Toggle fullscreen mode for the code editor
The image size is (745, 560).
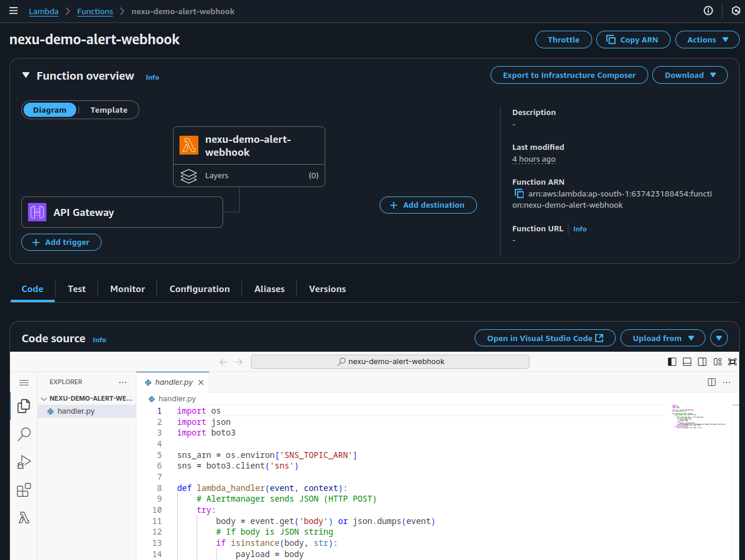(732, 361)
